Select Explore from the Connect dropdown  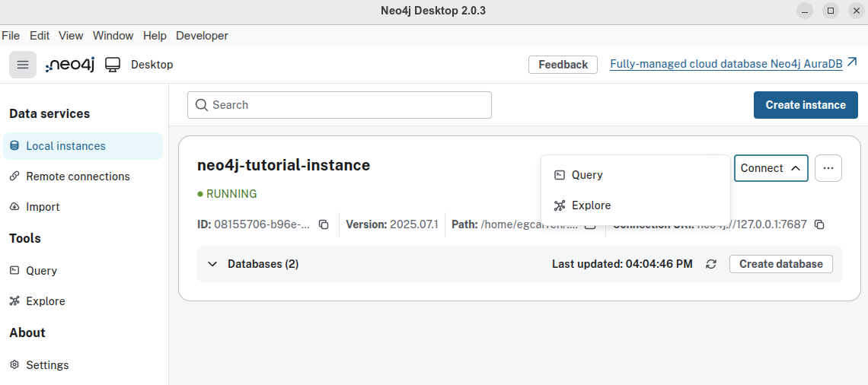click(591, 205)
